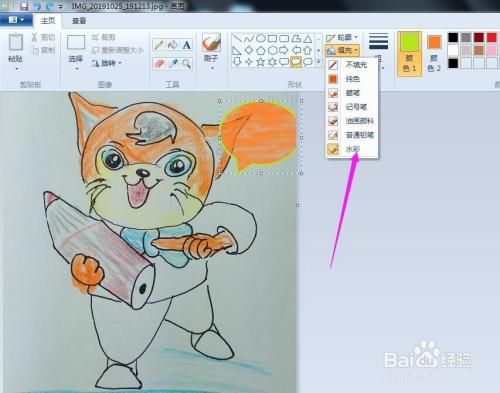Screen dimensions: 500x393
Task: Choose the Four-point star shape
Action: 249,62
